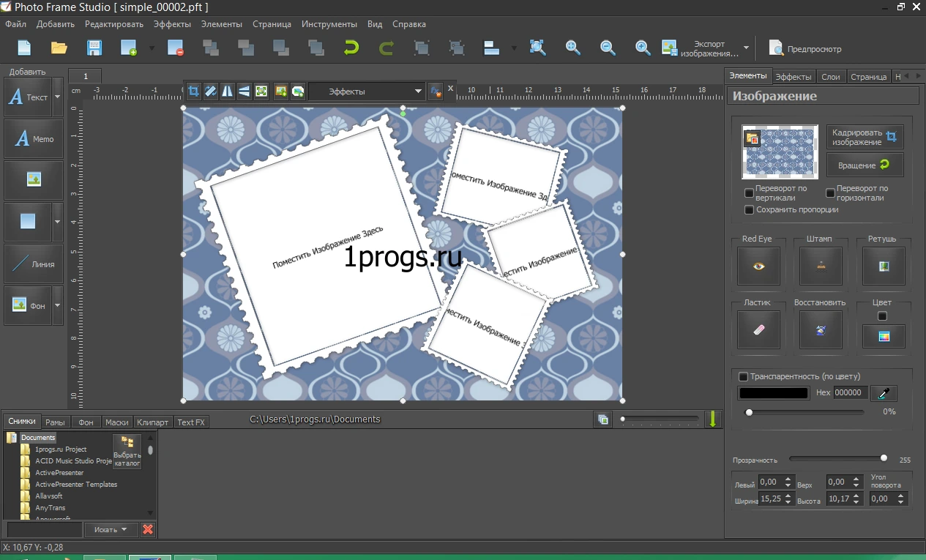Click the Восстановить restore tool

(821, 329)
